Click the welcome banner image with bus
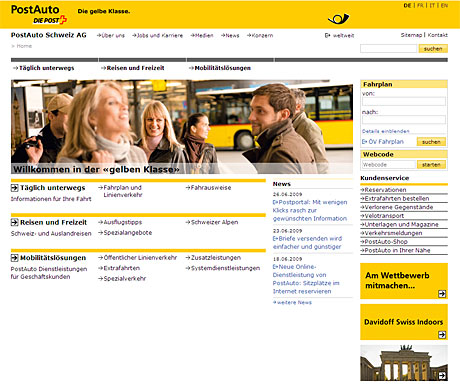This screenshot has height=392, width=460. [x=182, y=127]
